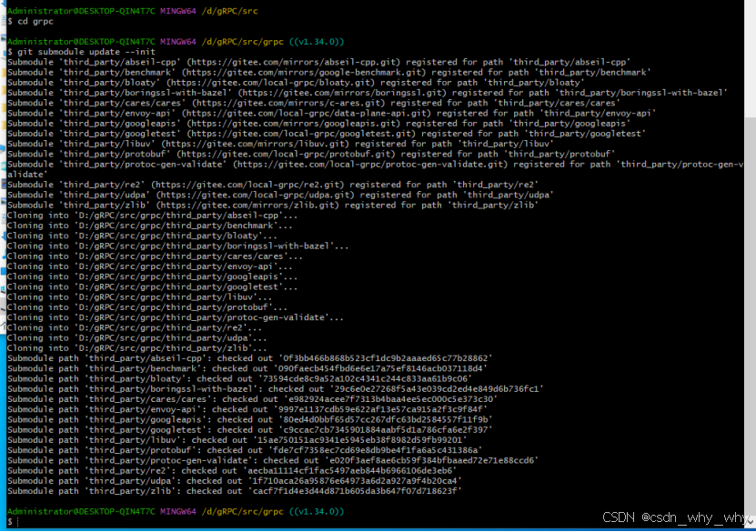Click protobuf checked out hash starting fde7cf73
756x532 pixels.
click(x=376, y=450)
